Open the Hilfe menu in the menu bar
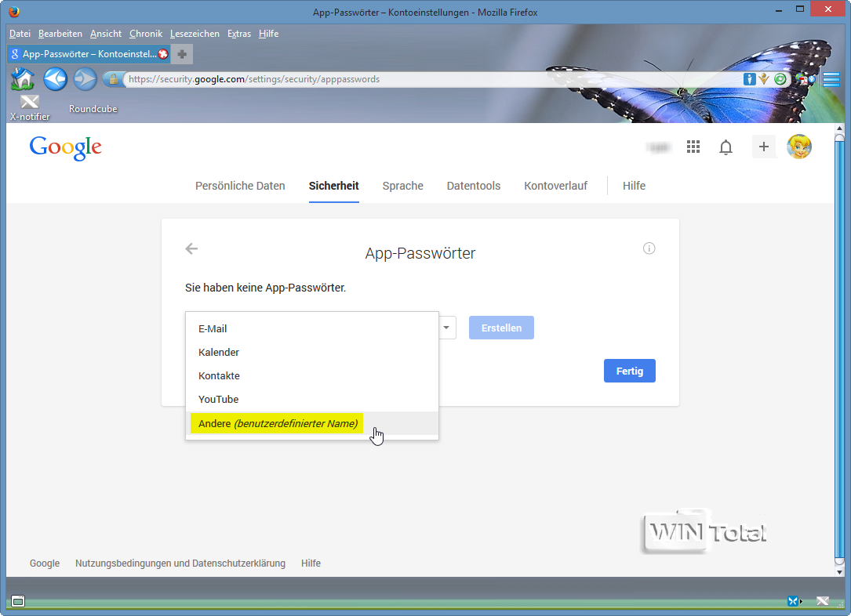Image resolution: width=851 pixels, height=616 pixels. [269, 34]
